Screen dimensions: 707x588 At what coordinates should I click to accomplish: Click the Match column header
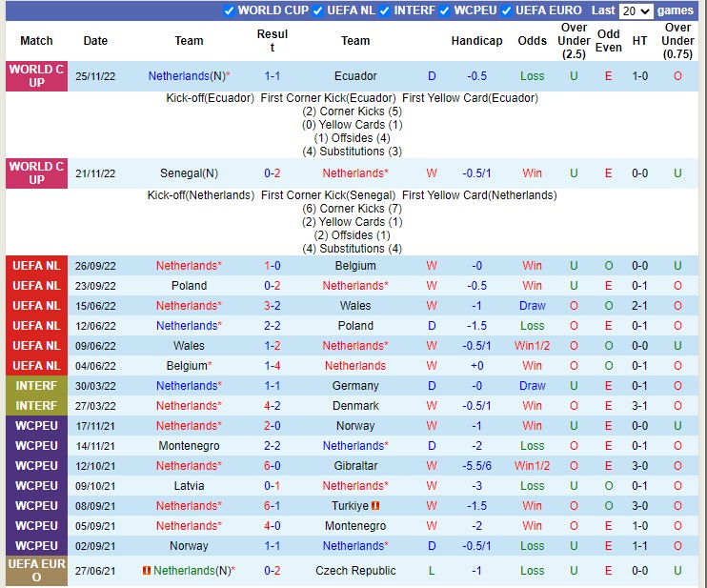tap(36, 41)
